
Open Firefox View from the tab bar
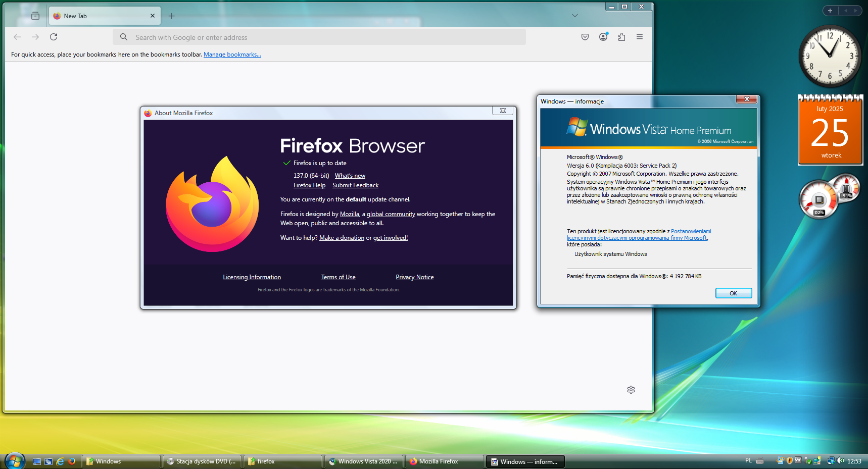point(35,16)
